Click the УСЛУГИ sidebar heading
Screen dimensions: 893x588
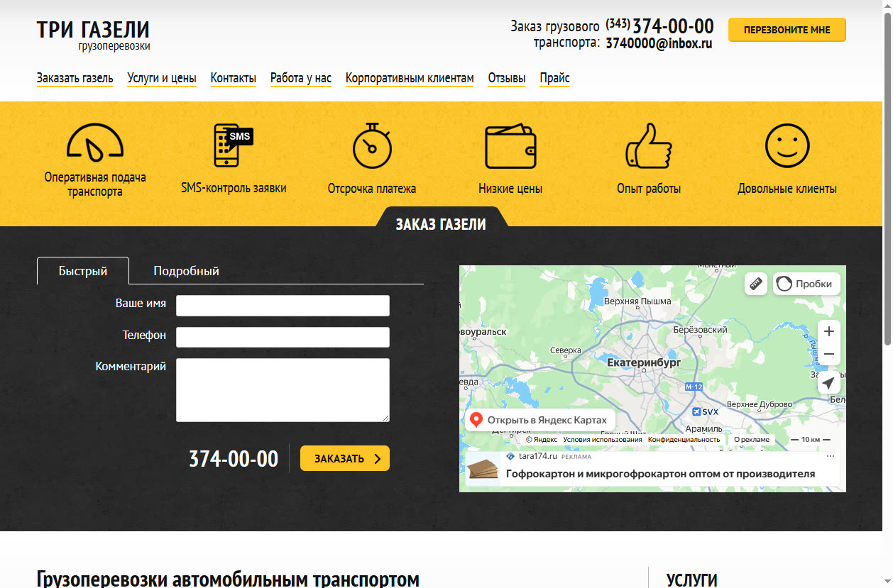tap(692, 580)
